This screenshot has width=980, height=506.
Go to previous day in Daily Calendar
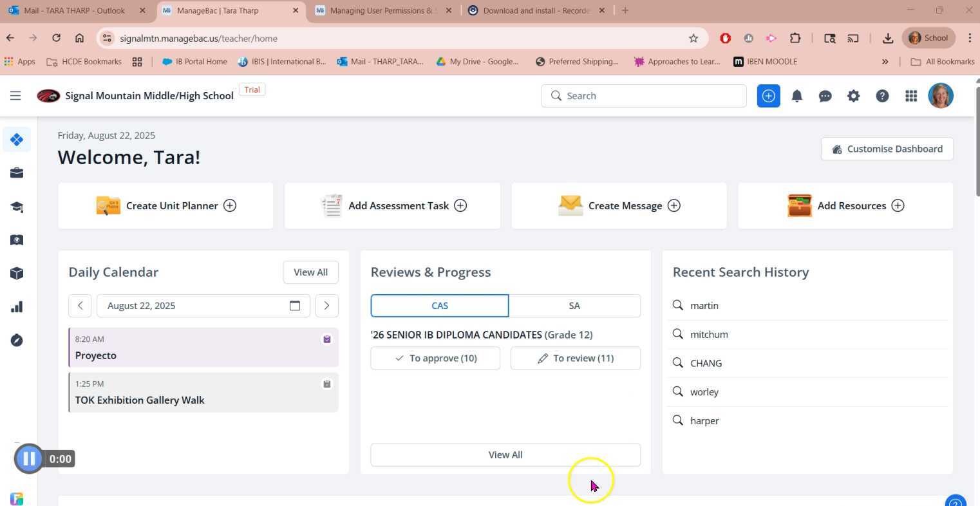click(x=80, y=306)
